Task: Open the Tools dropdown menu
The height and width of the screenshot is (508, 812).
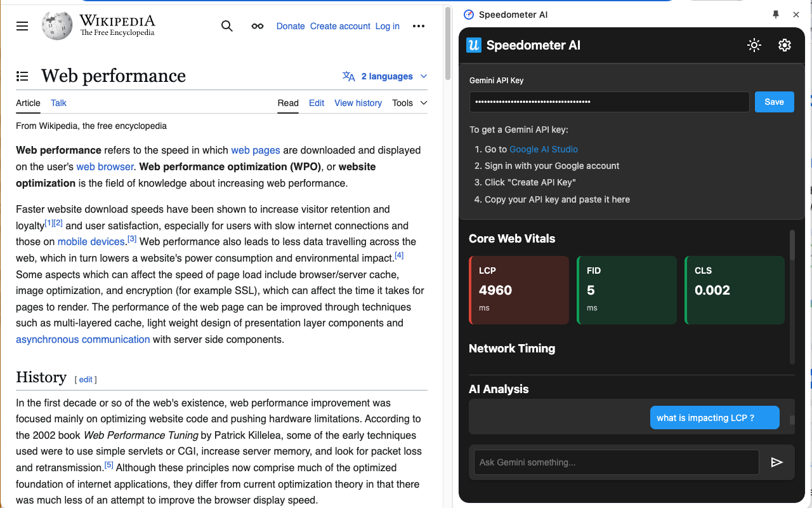Action: point(410,103)
